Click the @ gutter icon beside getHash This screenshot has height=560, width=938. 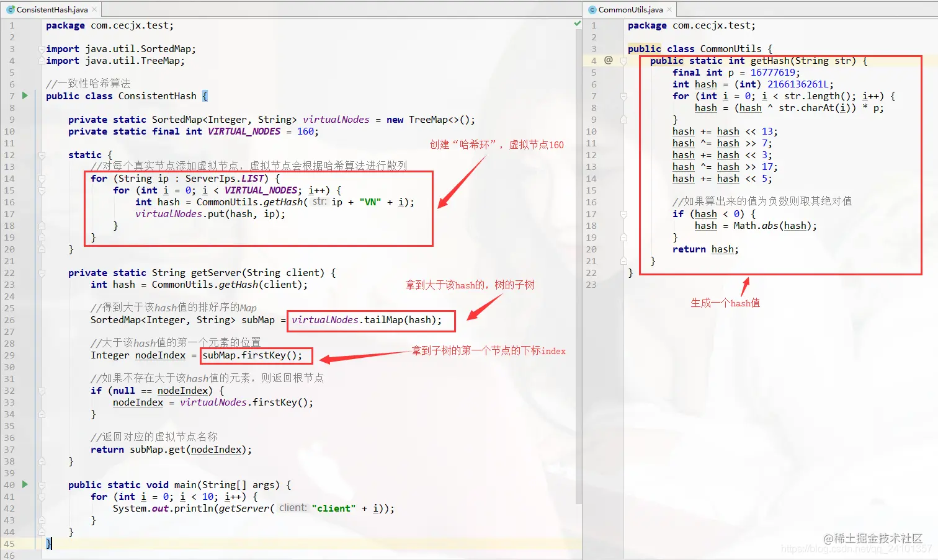pos(609,60)
